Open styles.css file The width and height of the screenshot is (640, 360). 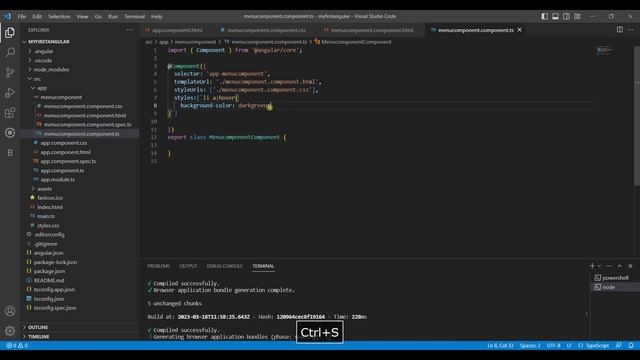48,225
